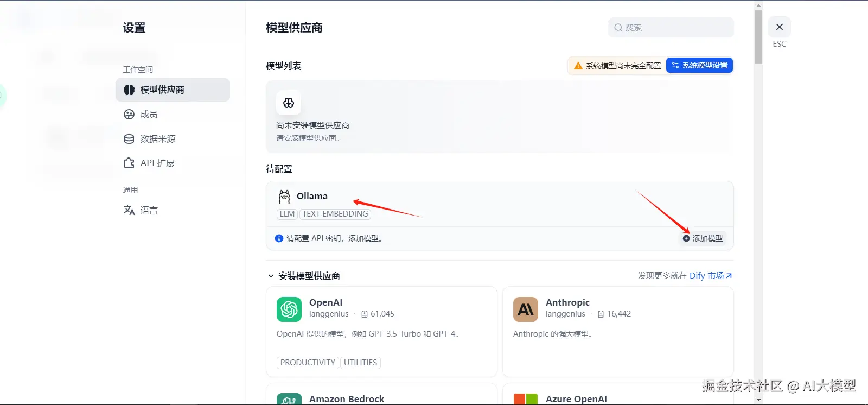Click the API 扩展 puzzle icon
Viewport: 868px width, 405px height.
click(x=129, y=163)
